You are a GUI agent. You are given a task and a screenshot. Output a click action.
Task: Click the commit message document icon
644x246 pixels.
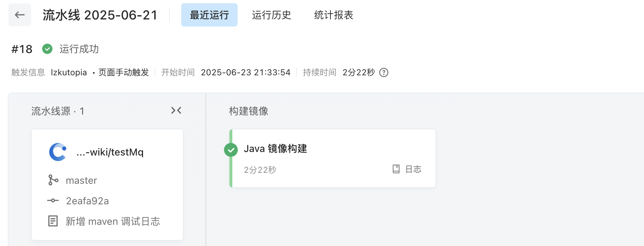[53, 221]
